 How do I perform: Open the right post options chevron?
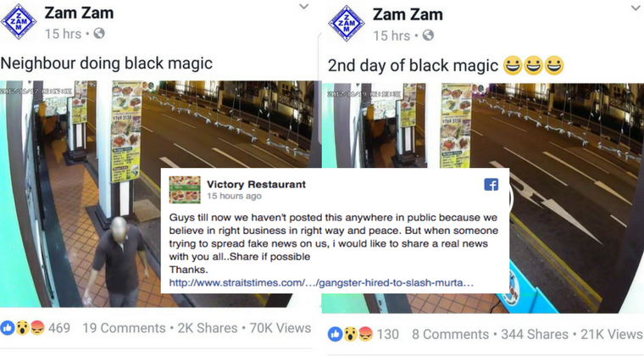(635, 8)
